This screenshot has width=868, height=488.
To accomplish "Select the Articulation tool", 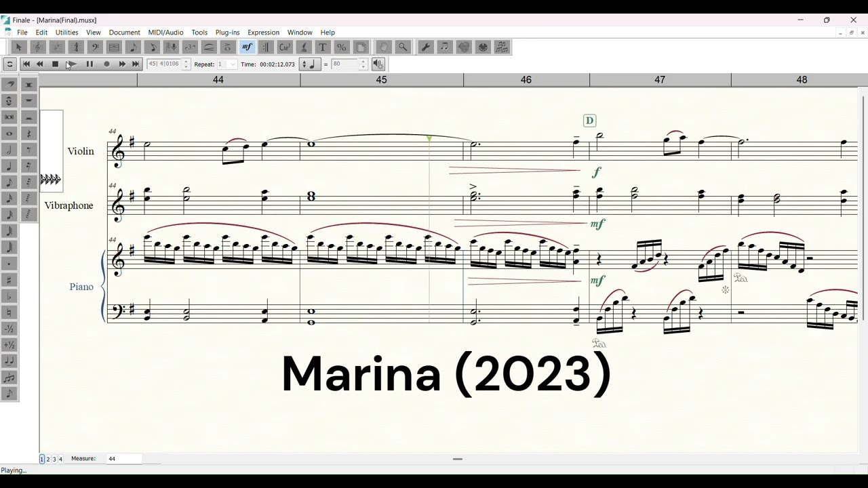I will [228, 47].
